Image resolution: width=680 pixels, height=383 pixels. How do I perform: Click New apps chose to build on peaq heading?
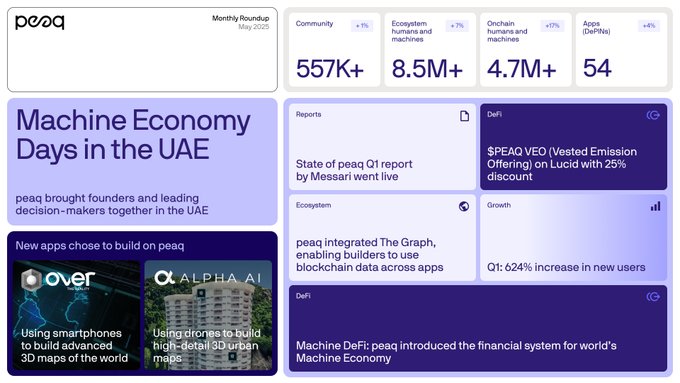coord(100,246)
